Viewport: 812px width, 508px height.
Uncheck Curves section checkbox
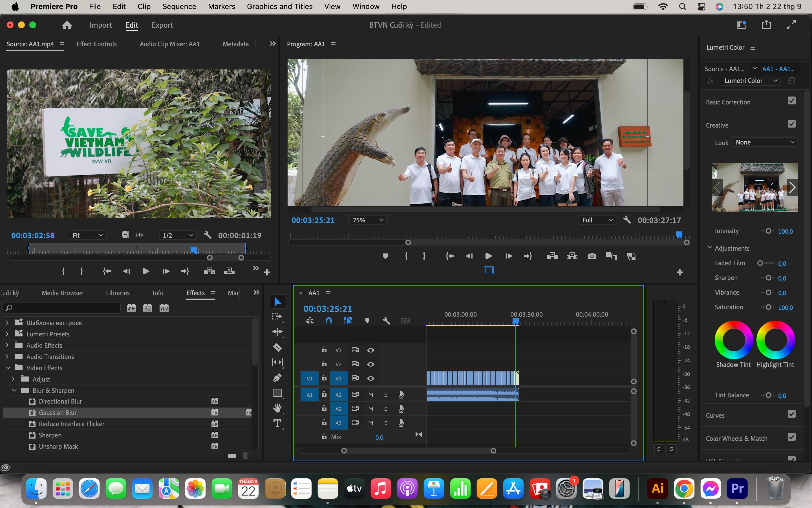tap(791, 414)
